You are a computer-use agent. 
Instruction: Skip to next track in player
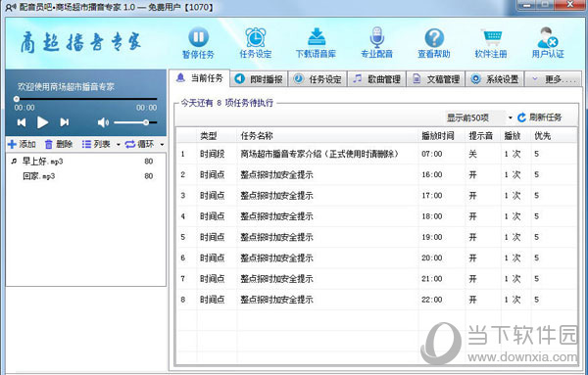click(x=65, y=122)
